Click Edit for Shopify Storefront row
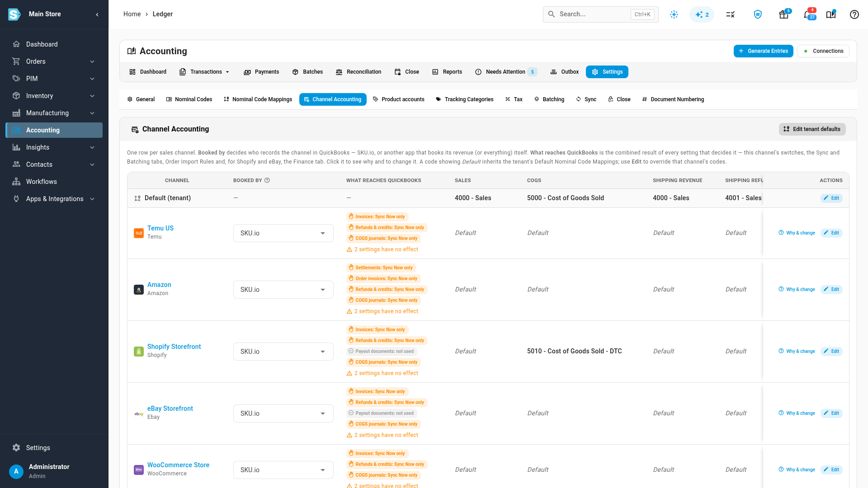 pos(831,352)
